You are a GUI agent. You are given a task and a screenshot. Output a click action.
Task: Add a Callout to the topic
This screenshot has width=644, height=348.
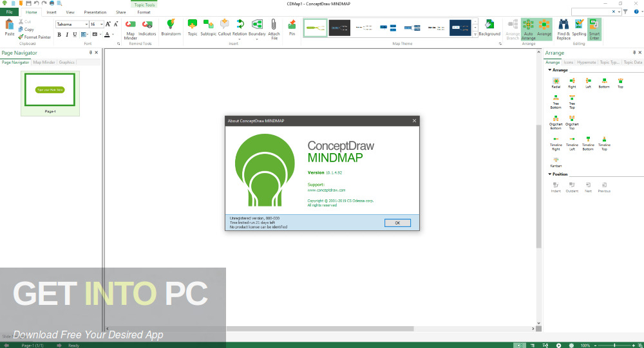[224, 28]
